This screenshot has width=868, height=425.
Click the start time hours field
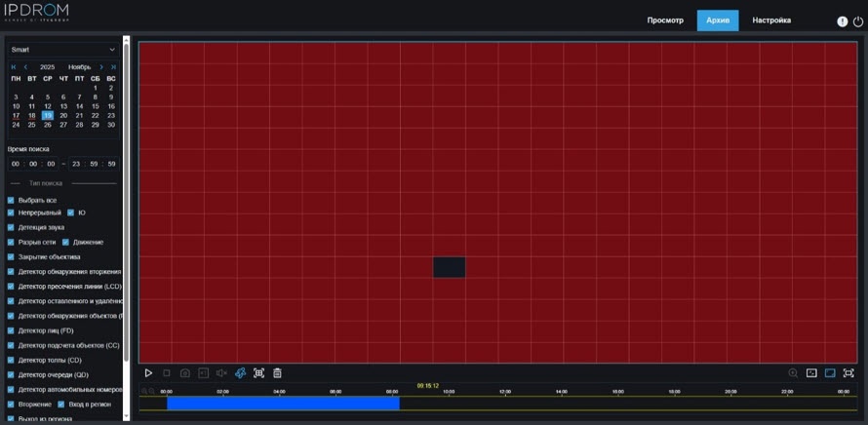coord(16,164)
